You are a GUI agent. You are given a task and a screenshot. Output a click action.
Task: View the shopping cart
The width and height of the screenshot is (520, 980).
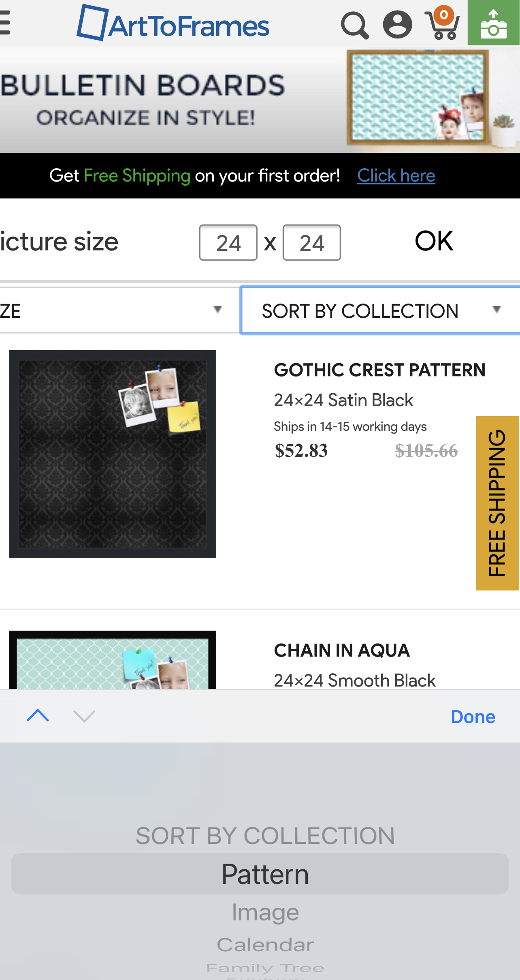(x=442, y=24)
